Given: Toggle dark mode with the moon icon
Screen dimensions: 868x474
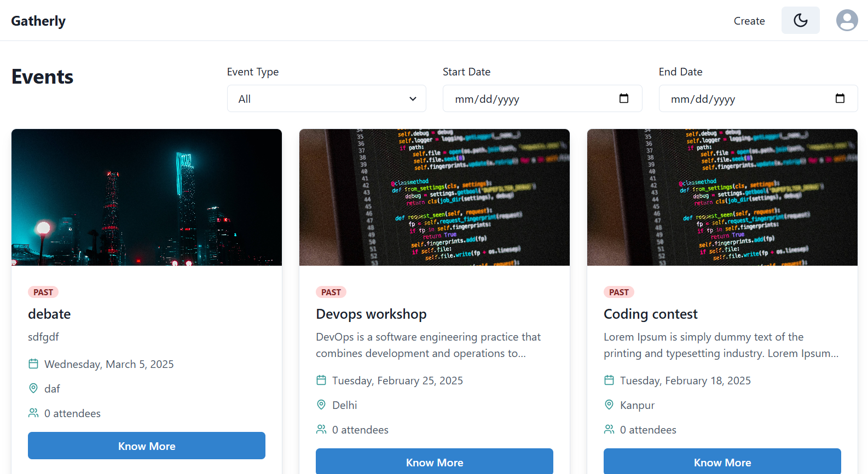Looking at the screenshot, I should [800, 21].
